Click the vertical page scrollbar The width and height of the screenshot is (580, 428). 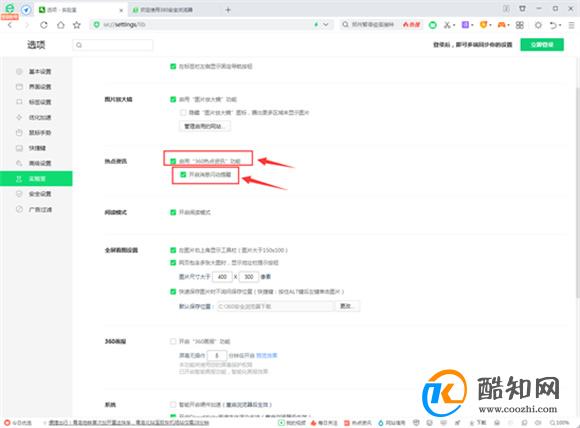(x=577, y=192)
